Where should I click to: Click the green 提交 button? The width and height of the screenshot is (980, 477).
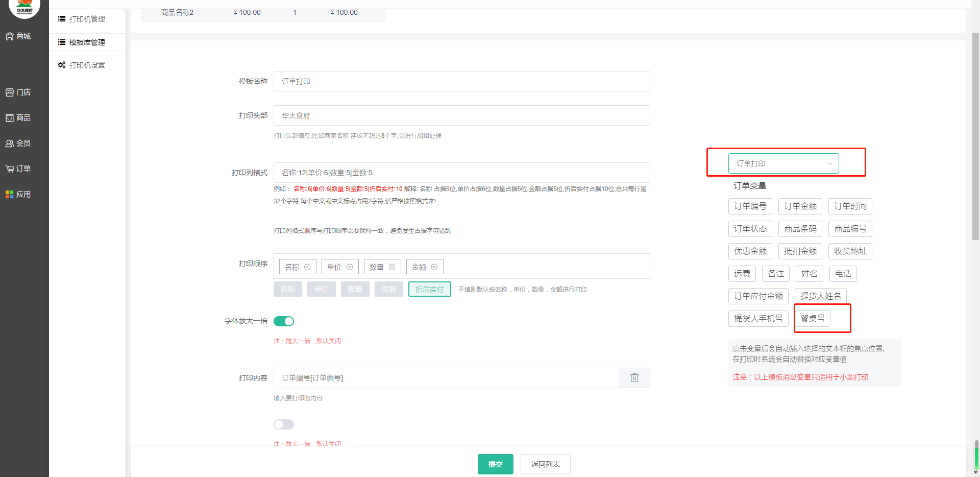[x=495, y=464]
